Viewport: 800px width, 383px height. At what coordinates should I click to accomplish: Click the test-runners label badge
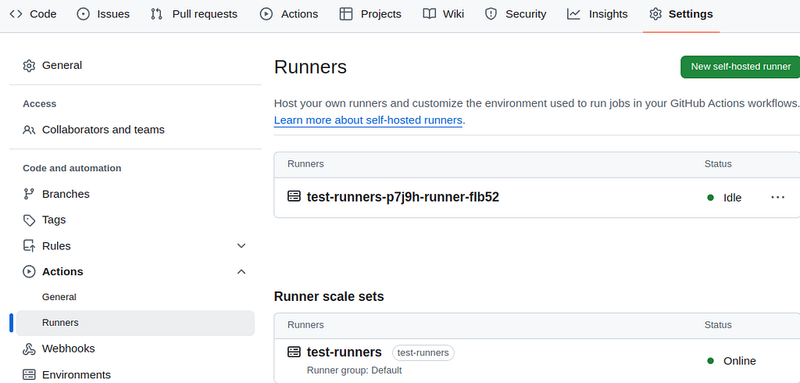423,352
